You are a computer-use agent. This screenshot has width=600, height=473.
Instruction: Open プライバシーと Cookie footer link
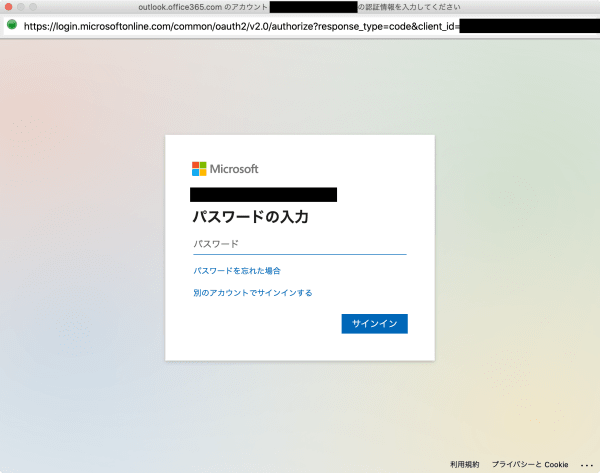pyautogui.click(x=530, y=465)
